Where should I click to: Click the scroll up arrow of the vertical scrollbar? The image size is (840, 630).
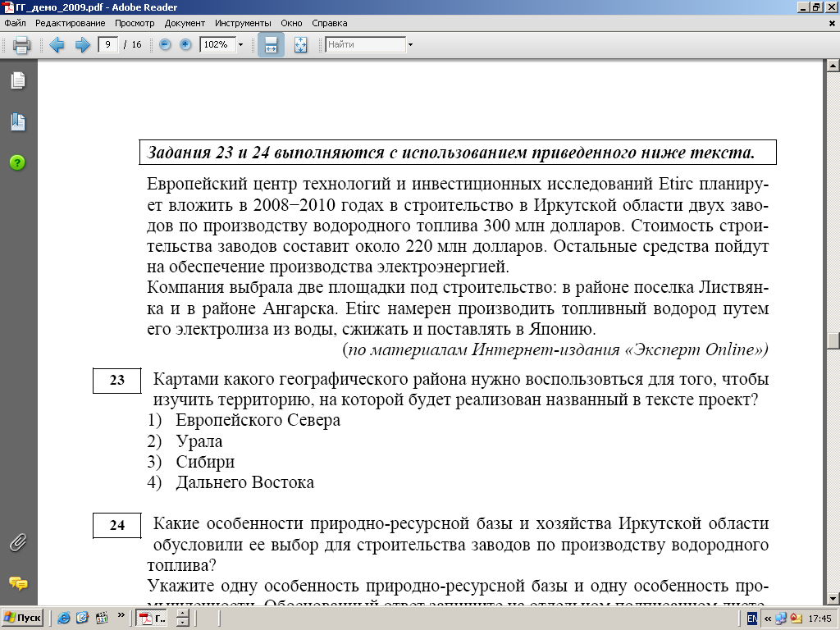pyautogui.click(x=833, y=66)
